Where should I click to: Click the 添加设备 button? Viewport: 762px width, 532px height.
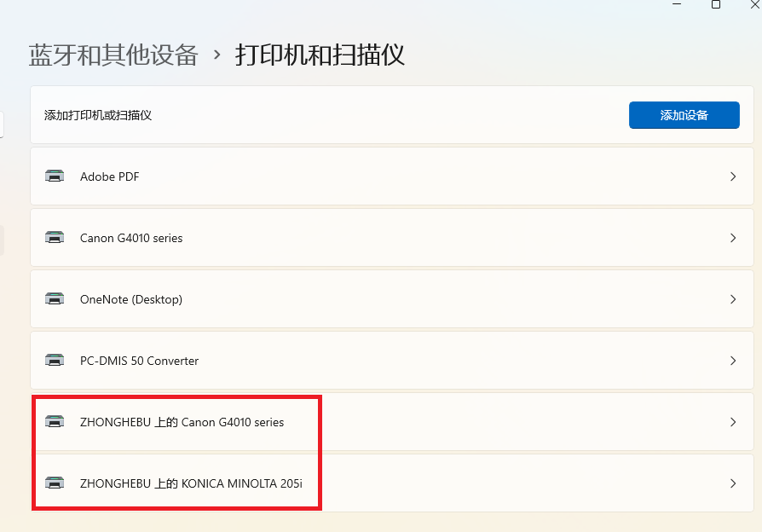click(684, 115)
